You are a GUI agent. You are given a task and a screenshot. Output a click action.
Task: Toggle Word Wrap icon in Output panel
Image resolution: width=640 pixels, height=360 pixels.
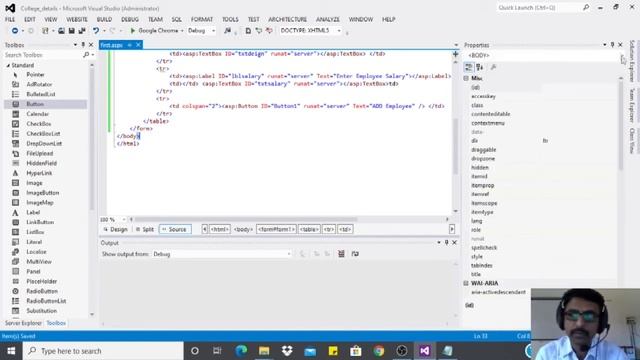click(x=355, y=254)
